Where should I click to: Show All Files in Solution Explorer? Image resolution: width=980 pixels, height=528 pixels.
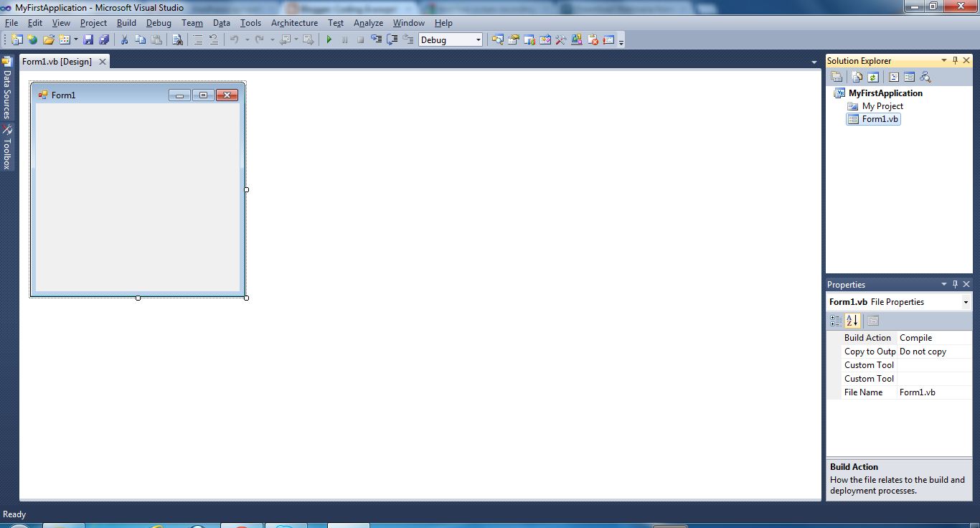pyautogui.click(x=856, y=77)
